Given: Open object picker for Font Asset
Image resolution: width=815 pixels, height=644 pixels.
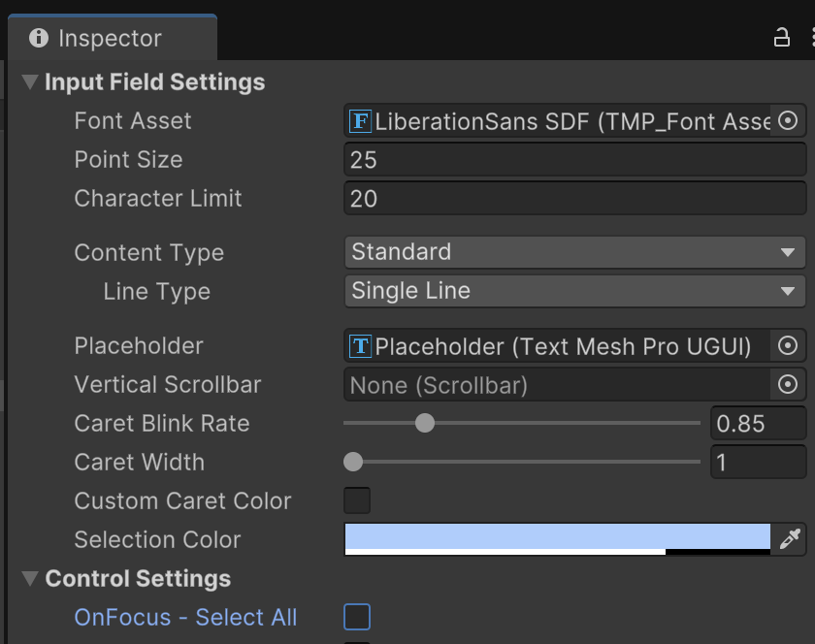Looking at the screenshot, I should coord(788,121).
